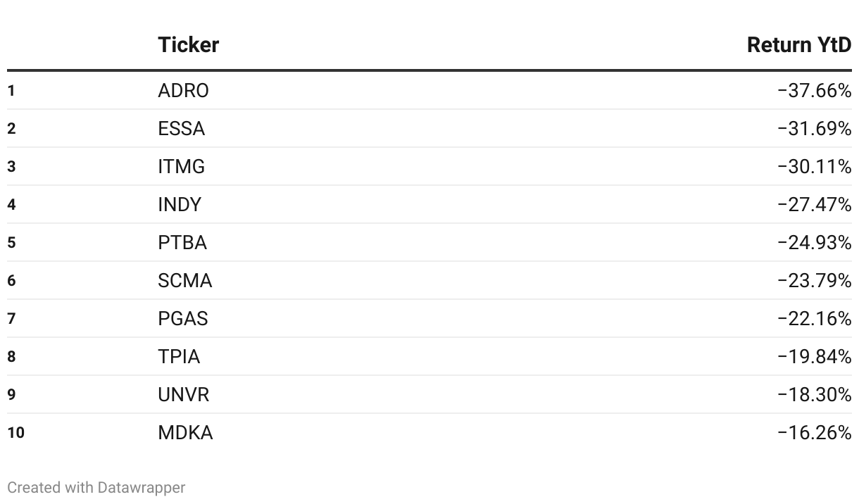The height and width of the screenshot is (504, 859).
Task: Select the ITMG ticker cell
Action: point(182,167)
